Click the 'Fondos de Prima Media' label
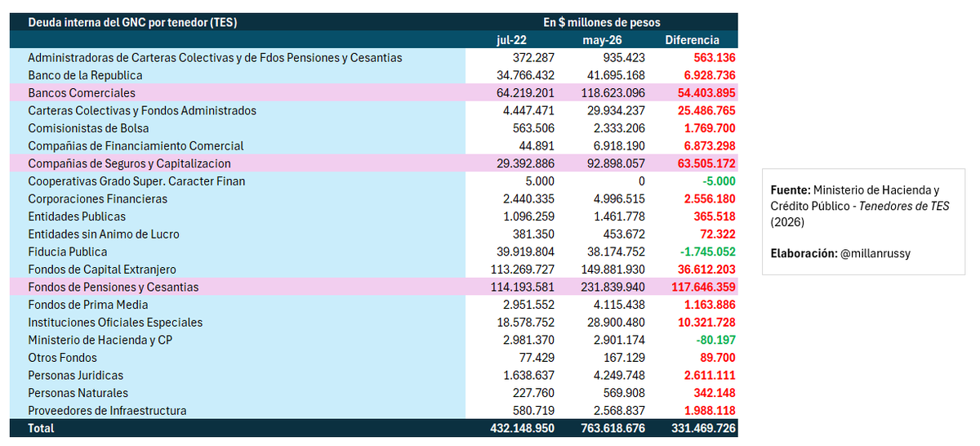 86,305
